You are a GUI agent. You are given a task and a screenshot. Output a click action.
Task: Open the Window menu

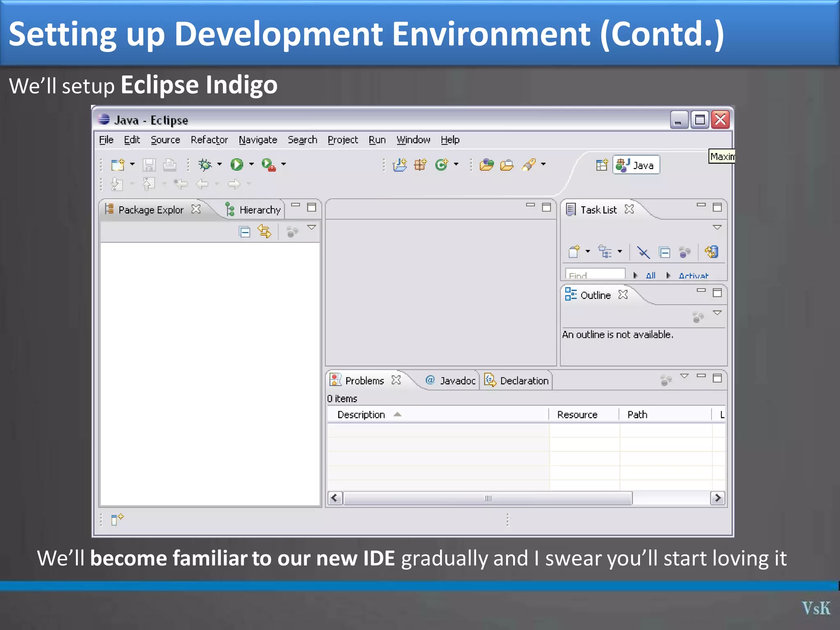413,140
